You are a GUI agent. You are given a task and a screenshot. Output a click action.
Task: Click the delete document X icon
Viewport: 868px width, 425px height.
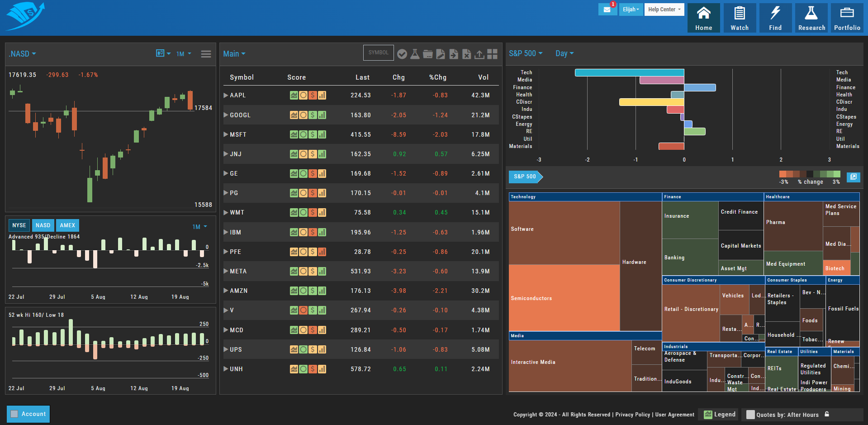[x=467, y=54]
